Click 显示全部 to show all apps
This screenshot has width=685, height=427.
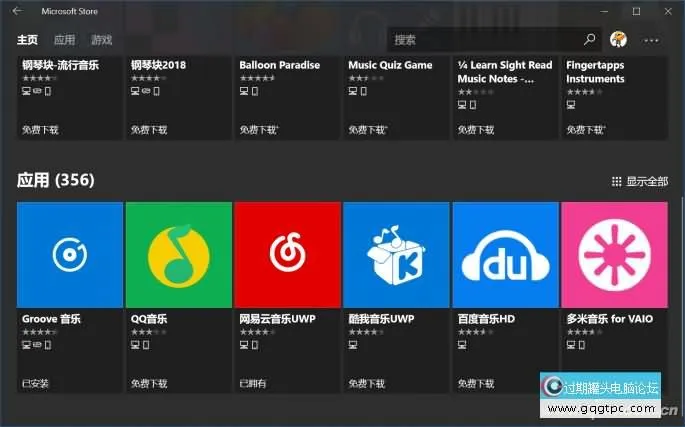(x=639, y=181)
